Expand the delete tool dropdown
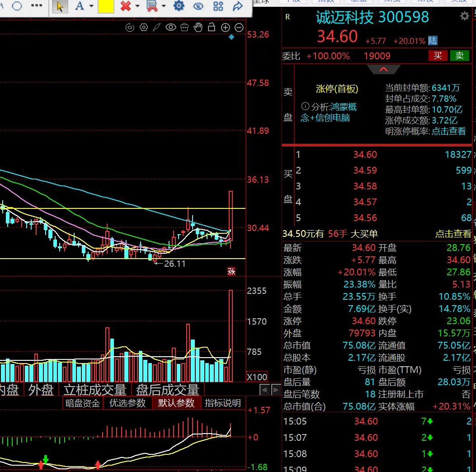This screenshot has height=472, width=476. (x=137, y=6)
